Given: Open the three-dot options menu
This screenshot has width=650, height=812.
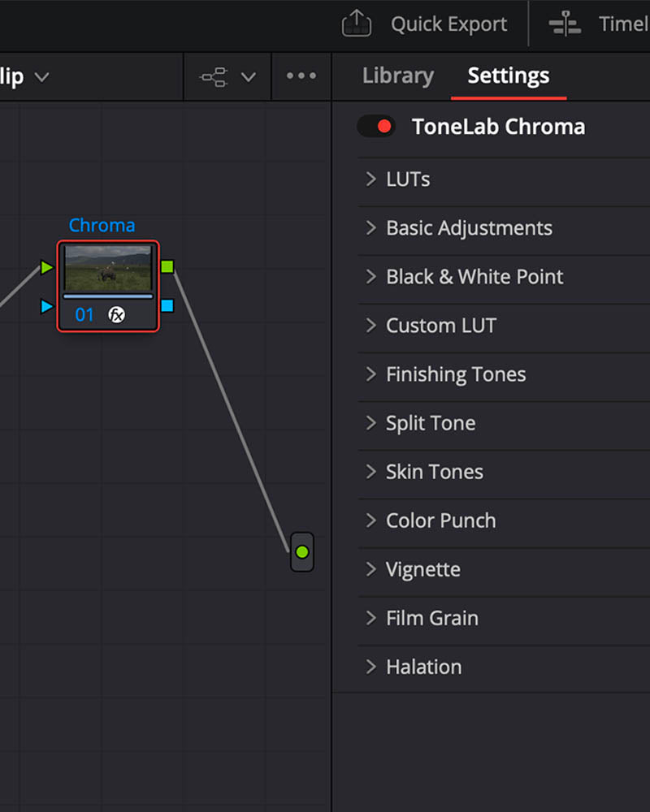Looking at the screenshot, I should [x=301, y=76].
